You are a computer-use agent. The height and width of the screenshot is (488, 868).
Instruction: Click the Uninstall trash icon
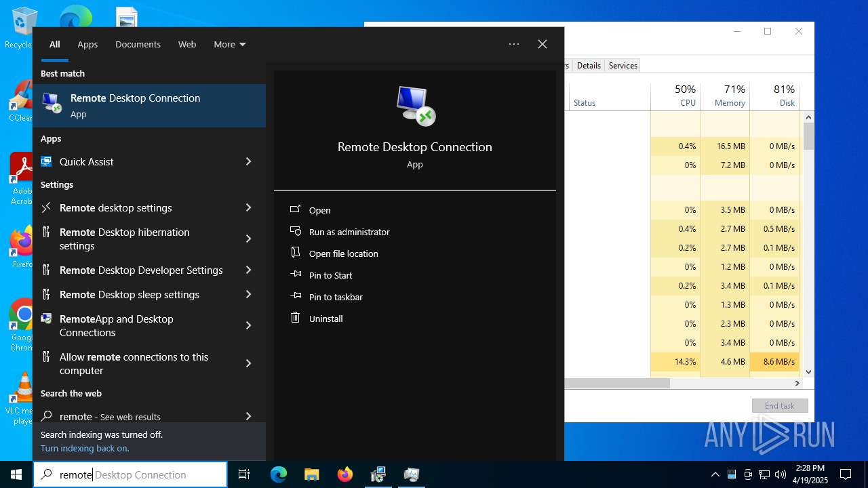295,317
